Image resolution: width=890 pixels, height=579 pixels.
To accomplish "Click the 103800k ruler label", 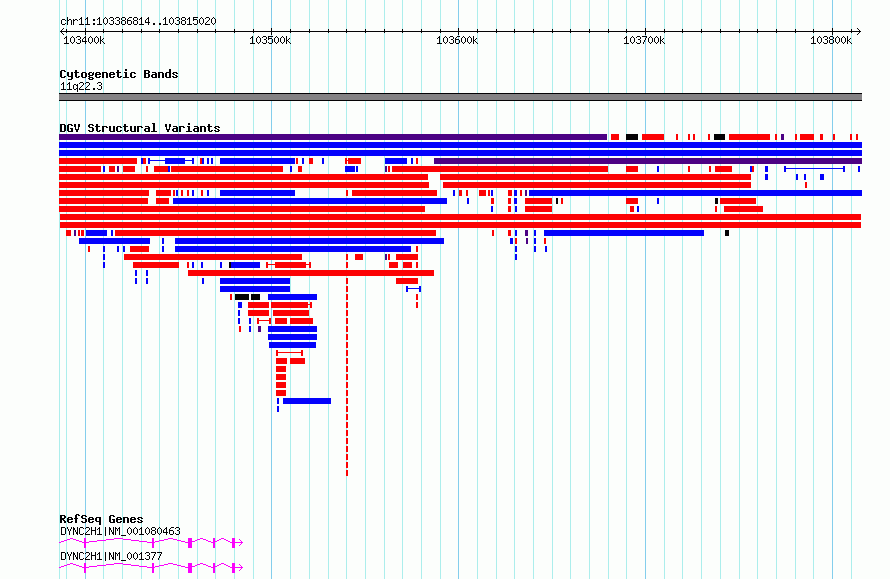I will (831, 40).
